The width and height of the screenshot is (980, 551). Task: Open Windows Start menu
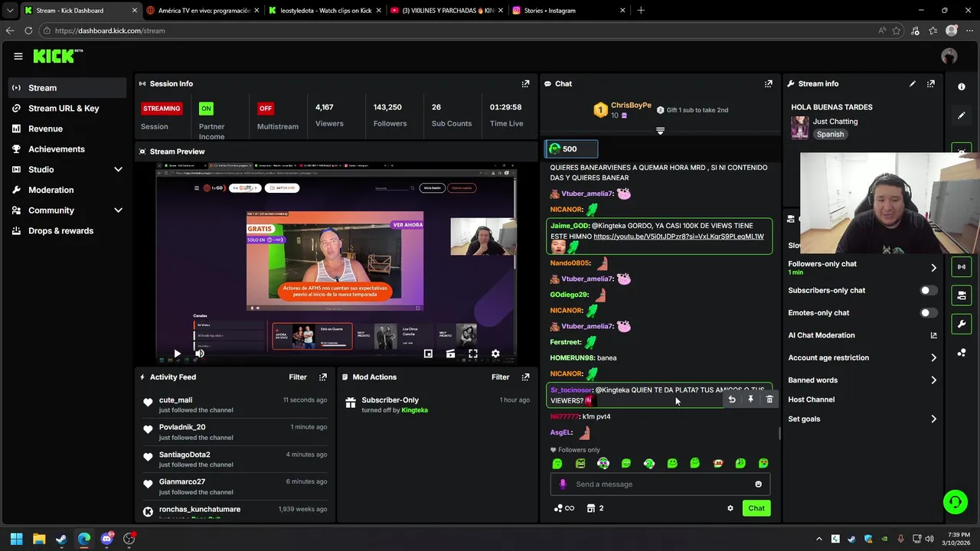[x=16, y=539]
